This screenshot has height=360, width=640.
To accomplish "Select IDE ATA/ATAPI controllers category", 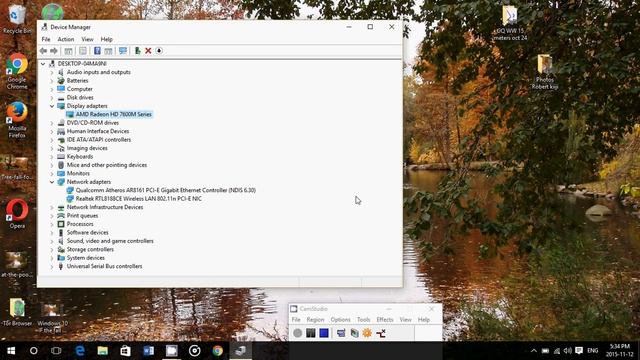I will point(99,140).
